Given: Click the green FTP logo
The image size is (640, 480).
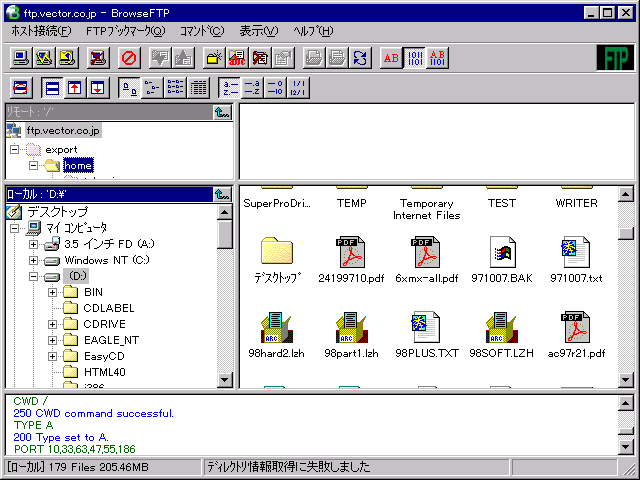Looking at the screenshot, I should click(615, 58).
